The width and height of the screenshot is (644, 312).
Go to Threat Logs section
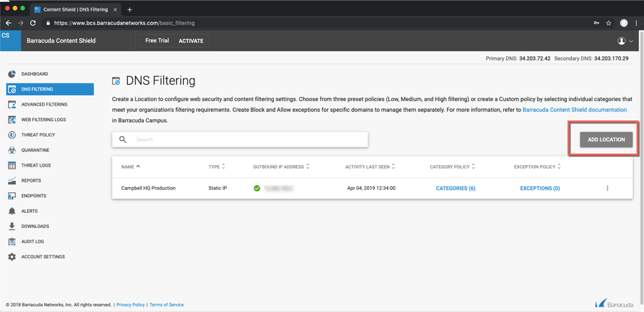tap(36, 165)
